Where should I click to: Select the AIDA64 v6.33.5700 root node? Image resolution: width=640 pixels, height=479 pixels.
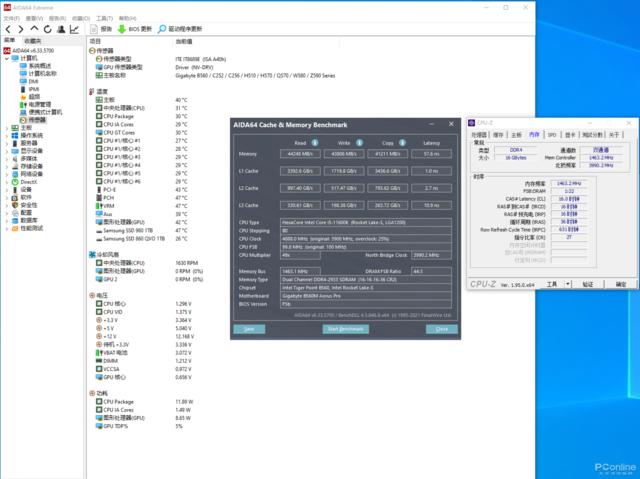point(29,51)
